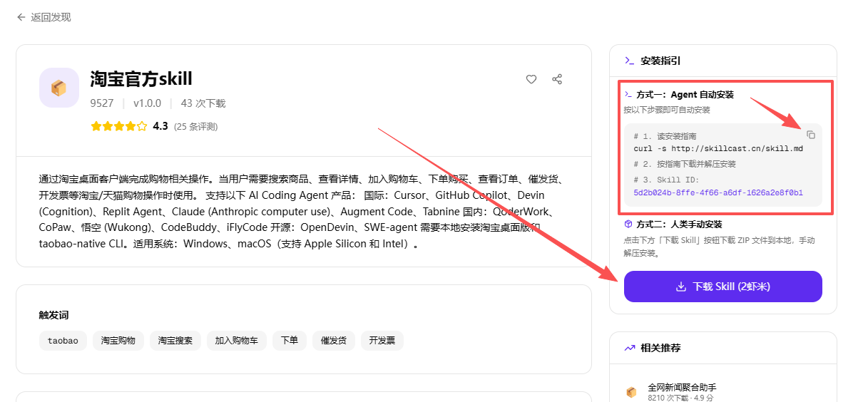Click the 下单 trigger tag
868x402 pixels.
290,341
